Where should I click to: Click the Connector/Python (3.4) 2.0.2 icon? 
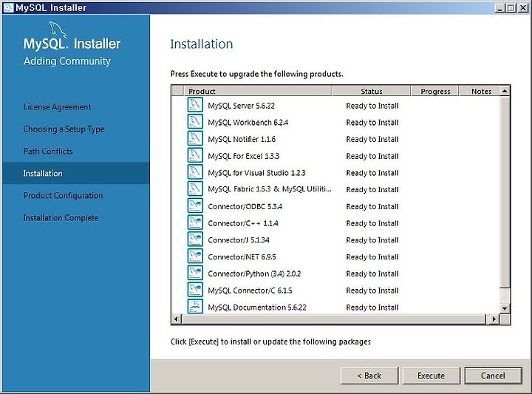[x=195, y=273]
